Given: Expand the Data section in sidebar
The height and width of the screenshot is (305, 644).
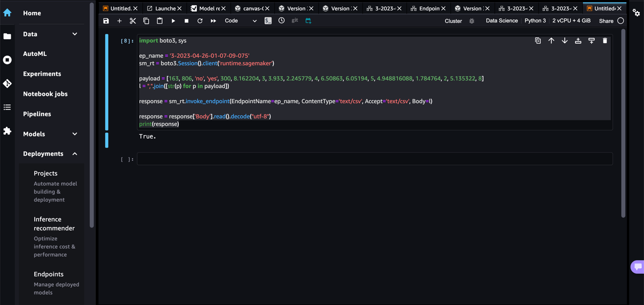Looking at the screenshot, I should coord(75,34).
